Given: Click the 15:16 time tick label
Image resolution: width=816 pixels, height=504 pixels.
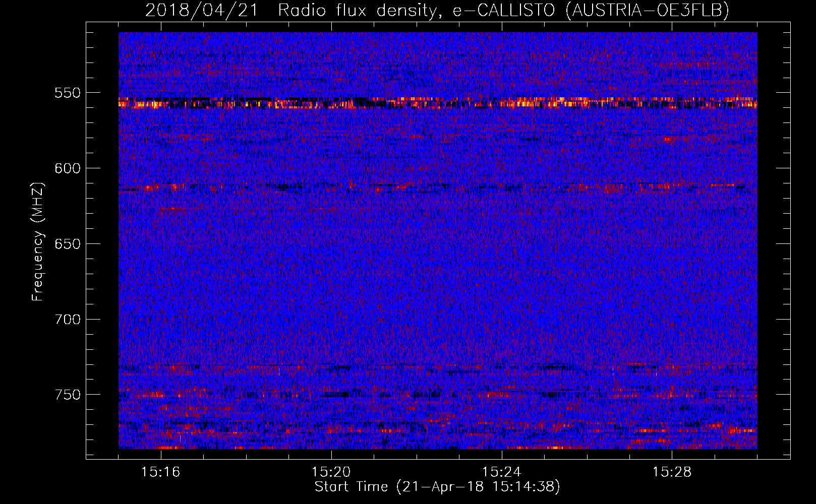Looking at the screenshot, I should (161, 472).
